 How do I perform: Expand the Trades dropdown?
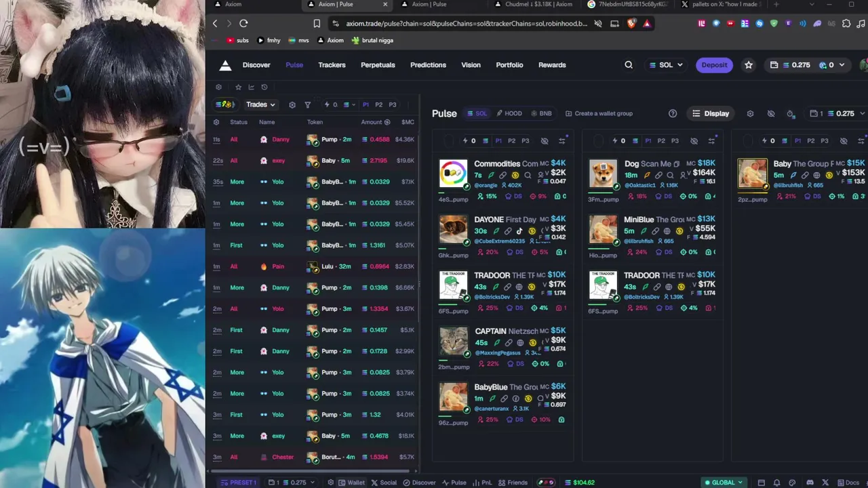[260, 105]
